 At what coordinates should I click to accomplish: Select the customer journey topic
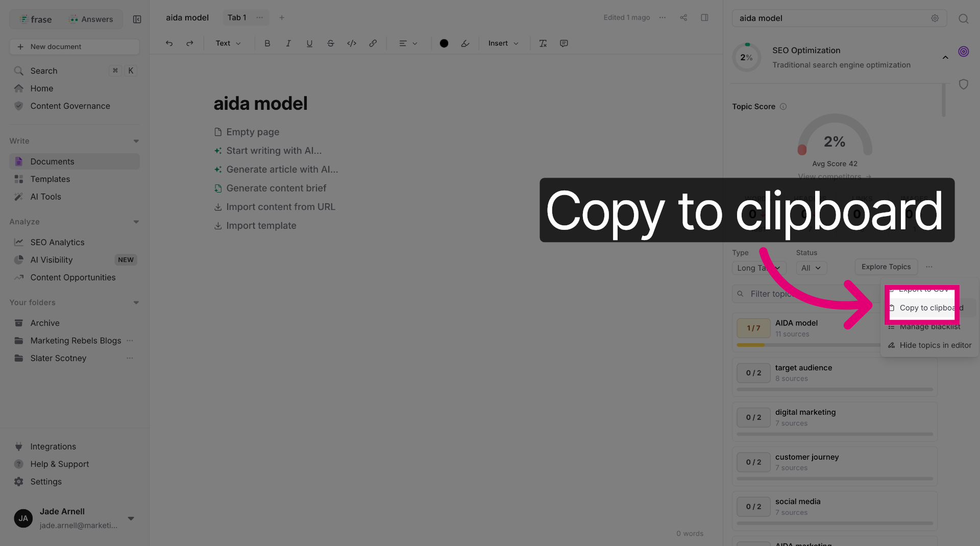[x=835, y=466]
